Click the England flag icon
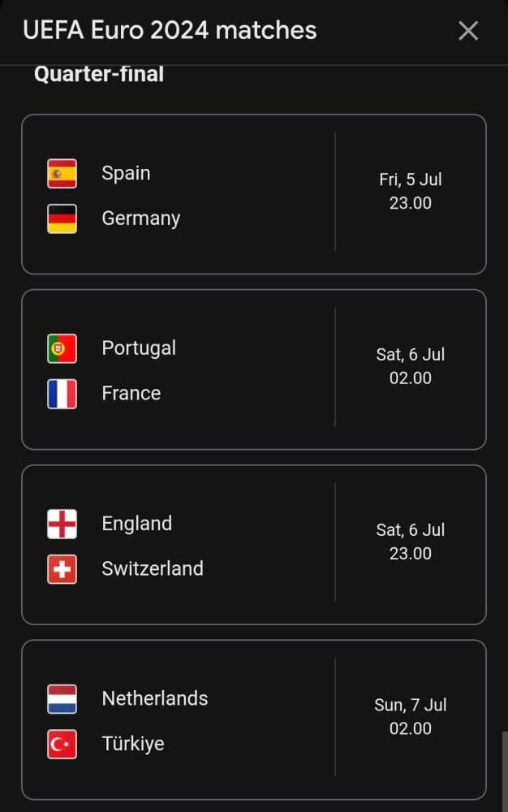The width and height of the screenshot is (508, 812). pos(62,524)
